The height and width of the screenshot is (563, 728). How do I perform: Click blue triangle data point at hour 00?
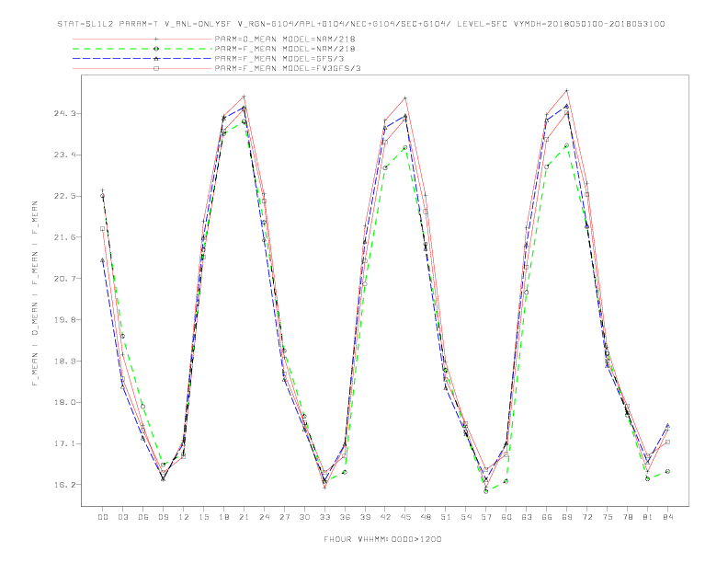pyautogui.click(x=103, y=260)
